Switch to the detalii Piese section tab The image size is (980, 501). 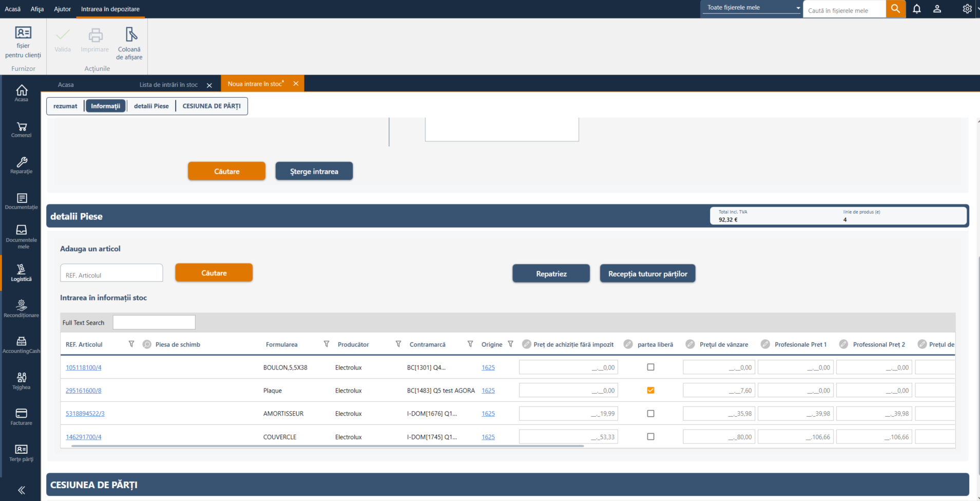151,106
